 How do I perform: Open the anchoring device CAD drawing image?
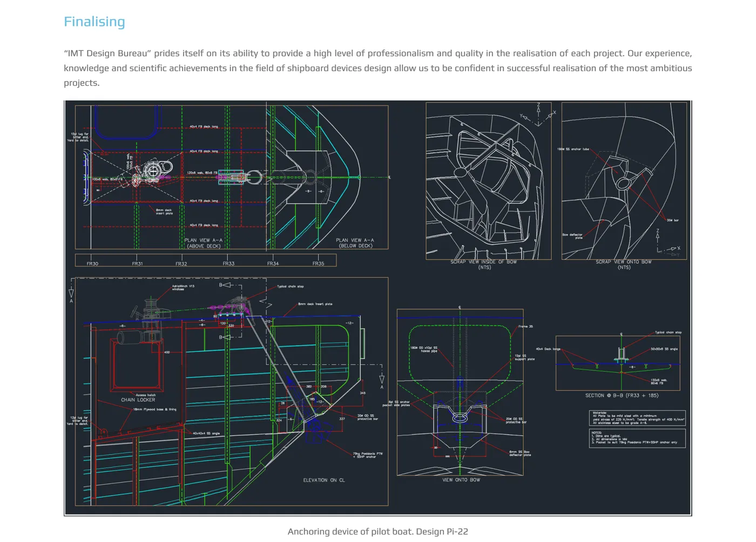[378, 308]
